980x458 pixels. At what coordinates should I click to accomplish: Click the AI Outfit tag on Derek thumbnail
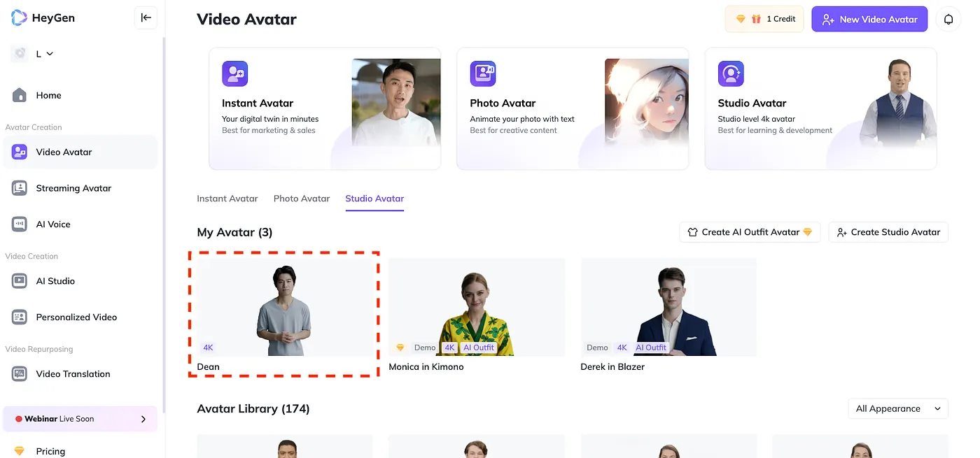tap(651, 348)
